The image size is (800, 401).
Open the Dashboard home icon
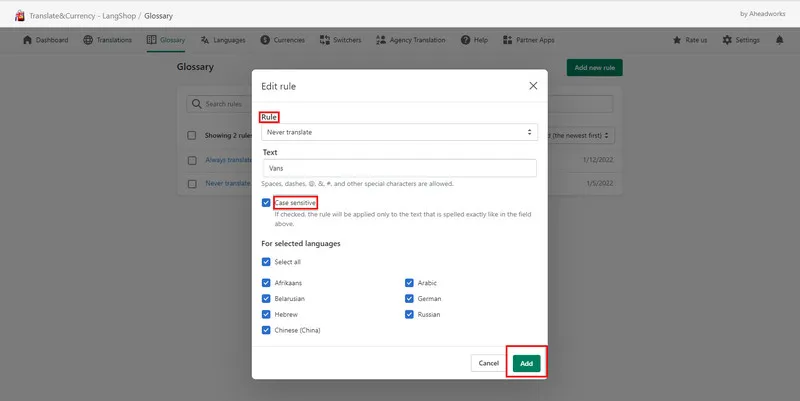pos(28,40)
